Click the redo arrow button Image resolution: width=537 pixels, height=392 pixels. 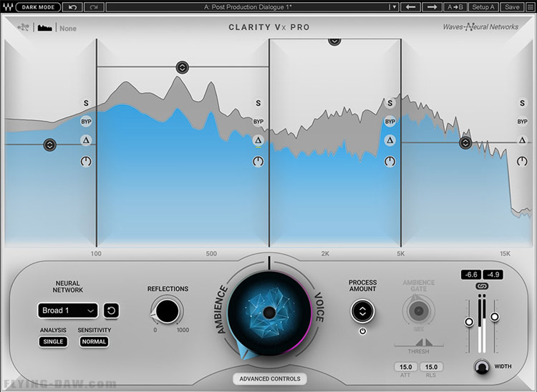tap(94, 7)
